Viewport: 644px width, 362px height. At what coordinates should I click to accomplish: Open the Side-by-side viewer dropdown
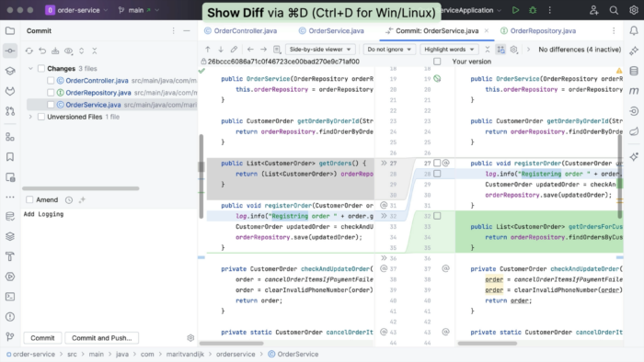click(320, 50)
